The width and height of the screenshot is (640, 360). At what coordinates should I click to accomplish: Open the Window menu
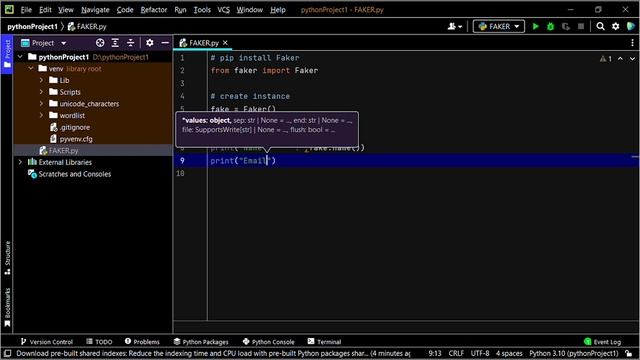tap(249, 10)
